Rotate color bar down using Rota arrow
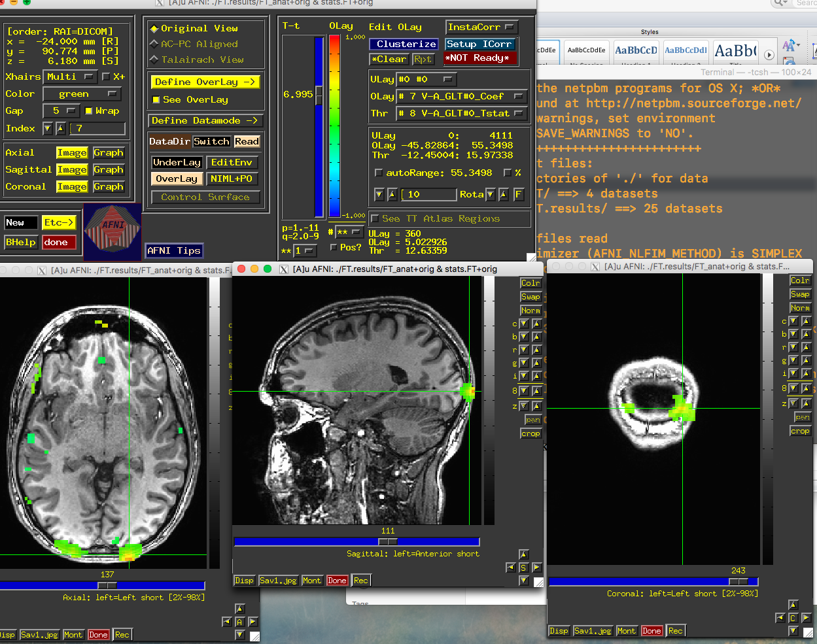Image resolution: width=817 pixels, height=644 pixels. [x=491, y=194]
